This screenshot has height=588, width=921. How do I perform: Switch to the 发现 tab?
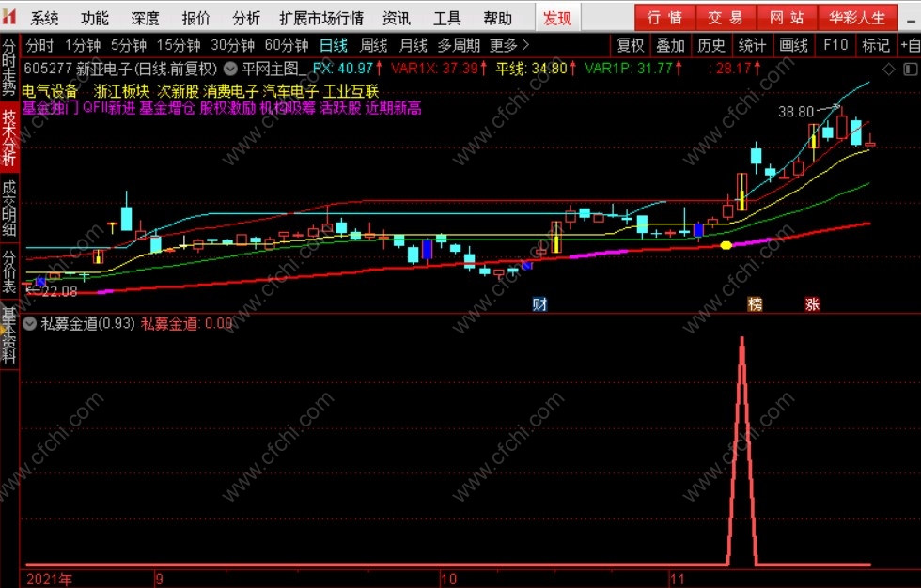[x=557, y=18]
